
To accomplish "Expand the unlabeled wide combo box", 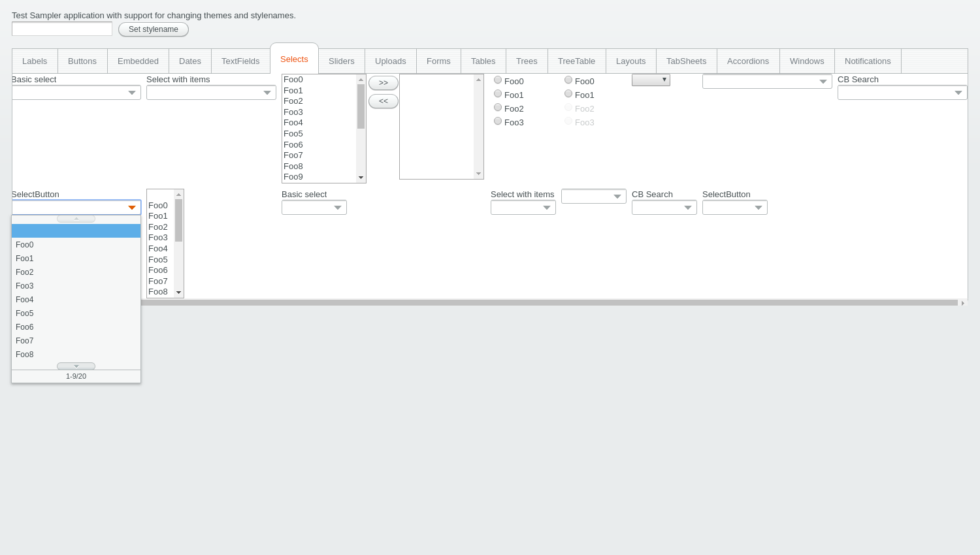I will [823, 82].
